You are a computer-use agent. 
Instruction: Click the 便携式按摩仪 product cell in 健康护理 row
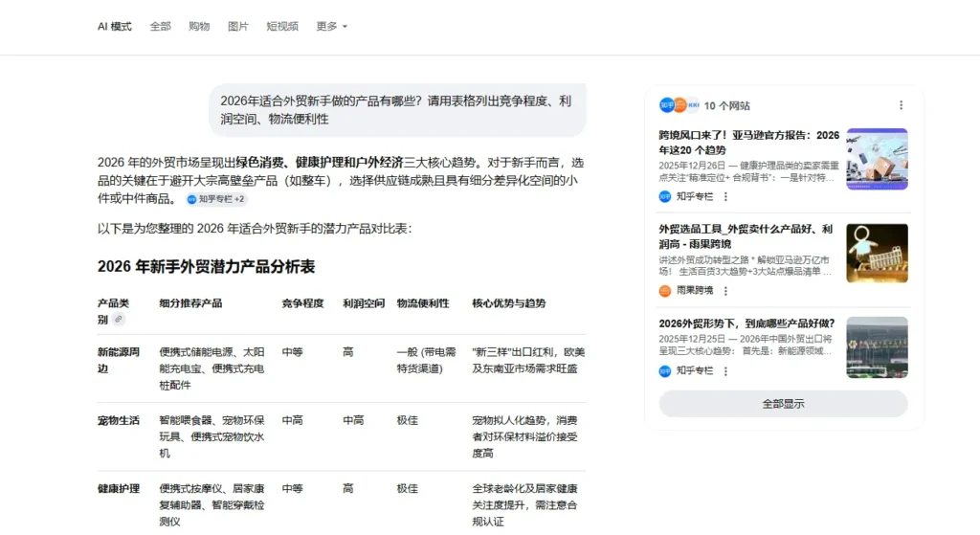(x=212, y=504)
